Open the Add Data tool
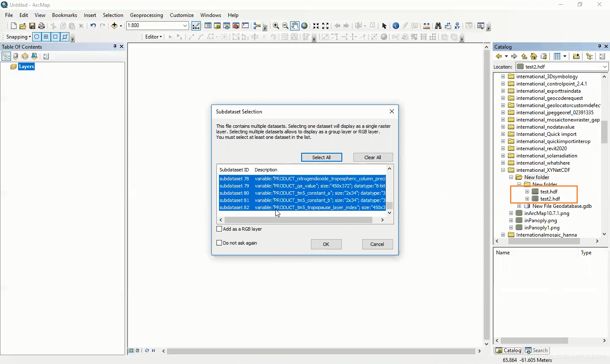The width and height of the screenshot is (610, 364). (x=114, y=25)
